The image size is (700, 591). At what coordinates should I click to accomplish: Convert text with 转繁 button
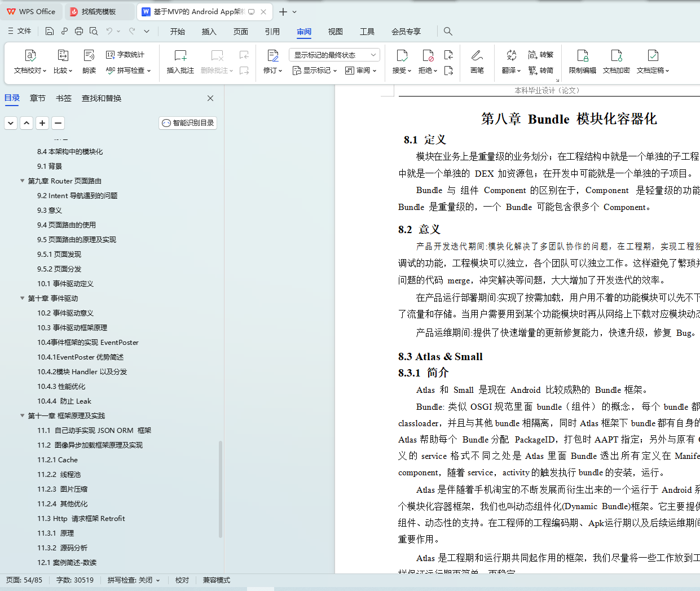coord(541,55)
